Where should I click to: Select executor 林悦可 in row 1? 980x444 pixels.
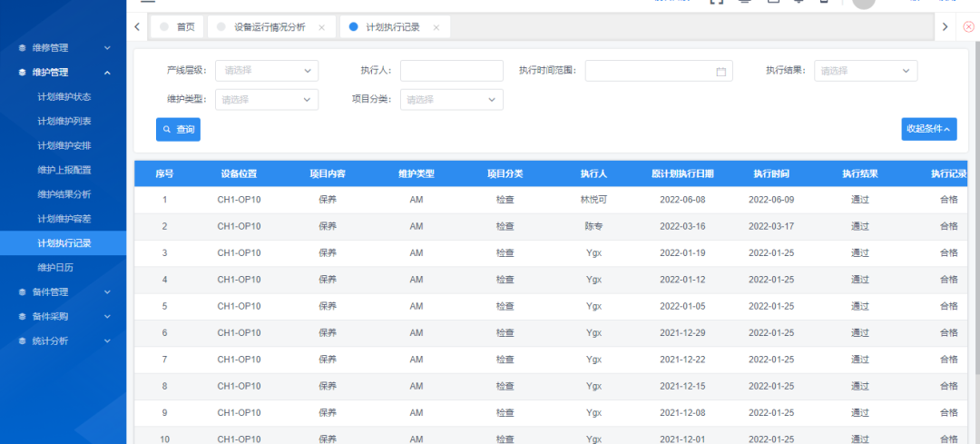[593, 200]
